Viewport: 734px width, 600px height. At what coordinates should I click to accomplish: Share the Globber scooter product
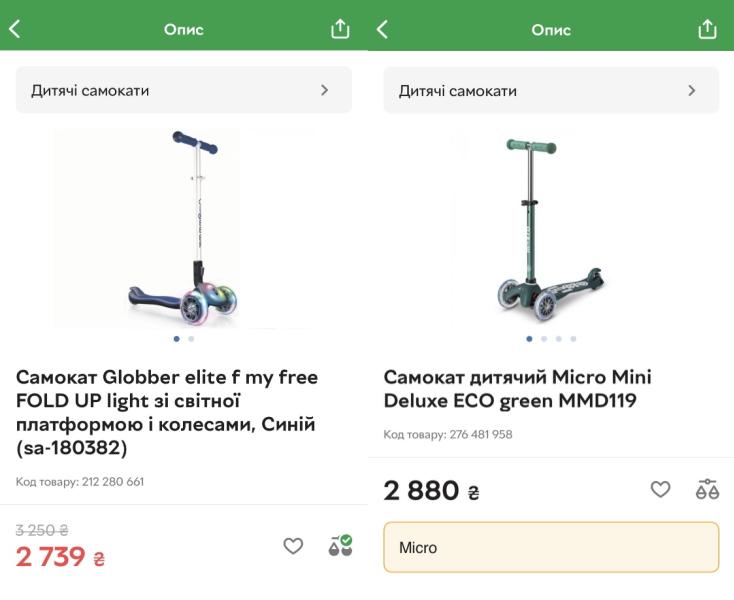tap(340, 29)
